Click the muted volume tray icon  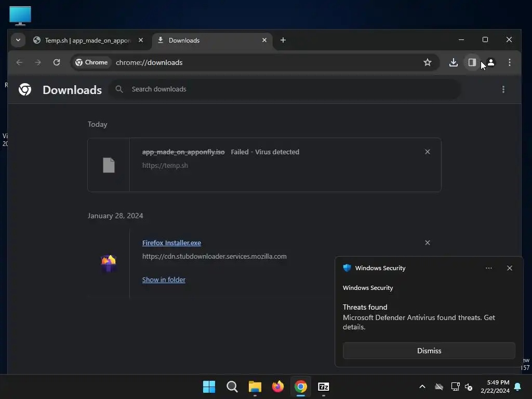click(469, 387)
